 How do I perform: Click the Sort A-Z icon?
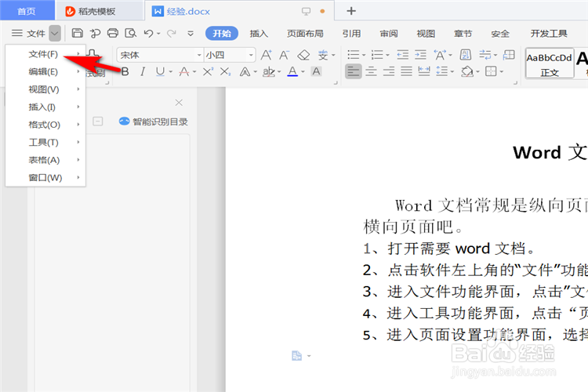466,55
